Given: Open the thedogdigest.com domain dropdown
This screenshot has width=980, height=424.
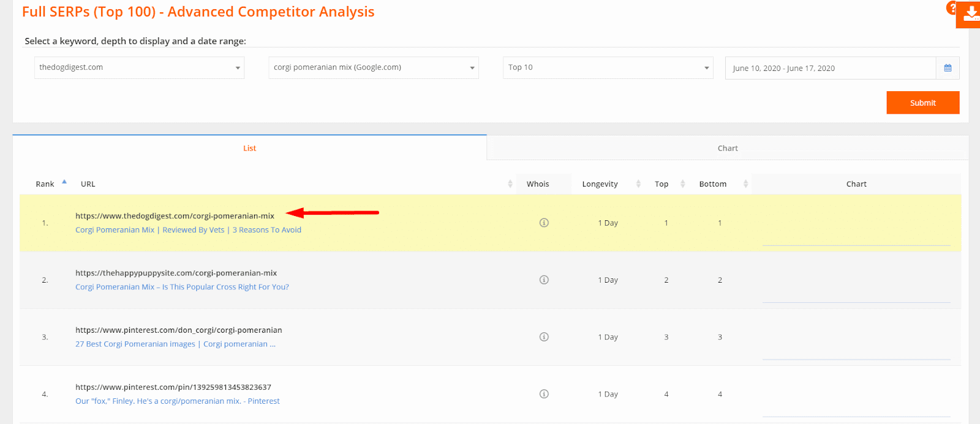Looking at the screenshot, I should click(x=139, y=67).
